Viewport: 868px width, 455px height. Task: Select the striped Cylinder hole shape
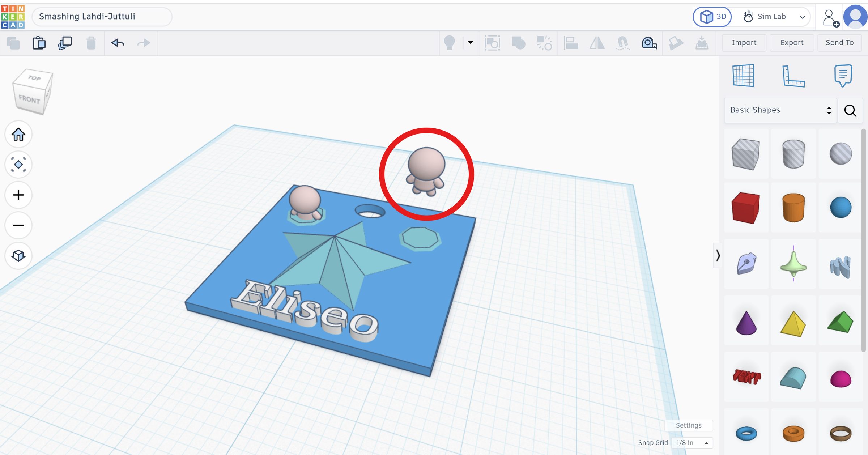793,154
